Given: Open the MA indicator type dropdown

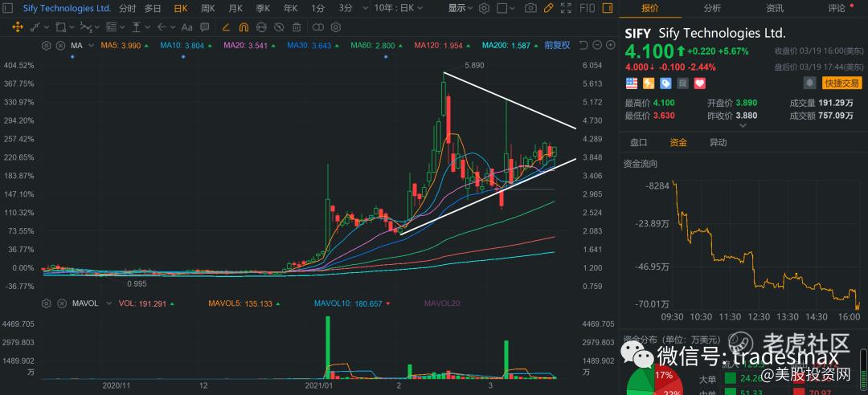Looking at the screenshot, I should point(90,46).
